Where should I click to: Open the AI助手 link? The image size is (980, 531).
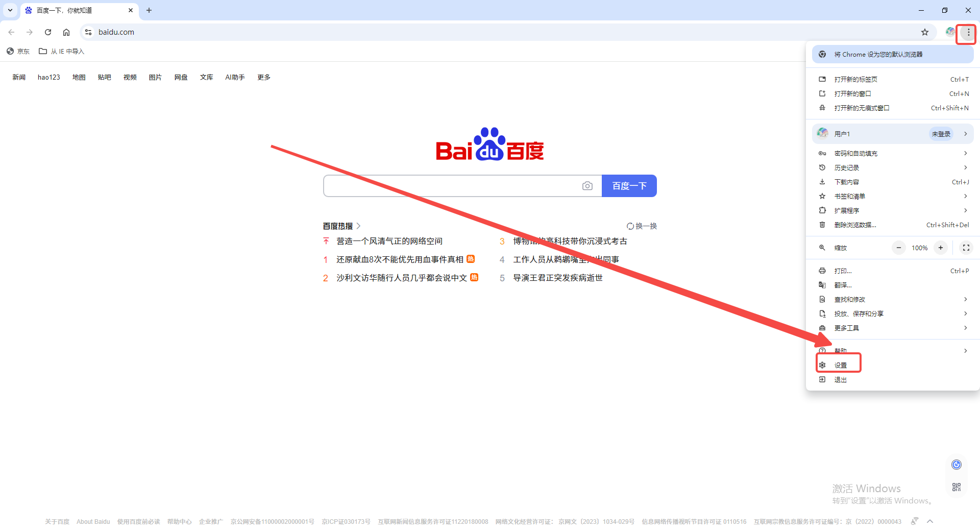235,77
